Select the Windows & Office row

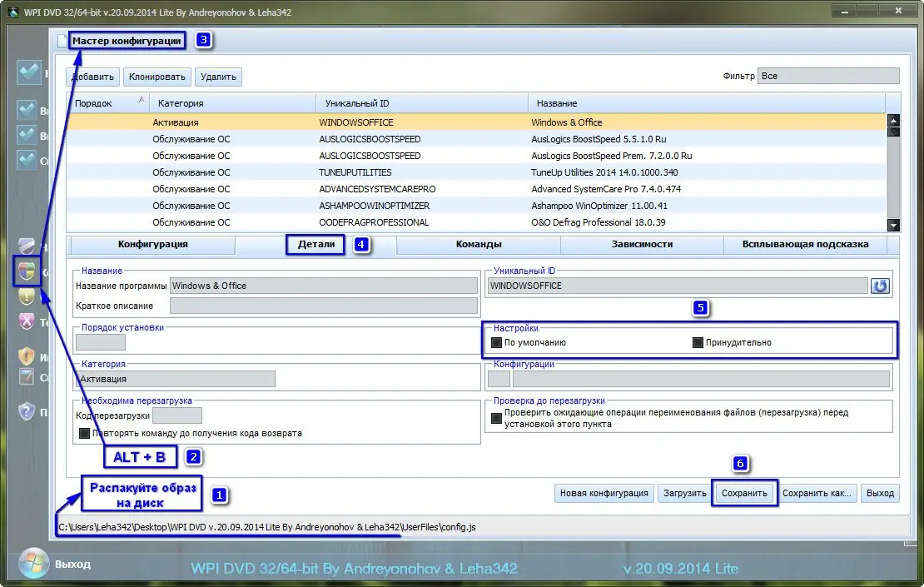tap(476, 122)
